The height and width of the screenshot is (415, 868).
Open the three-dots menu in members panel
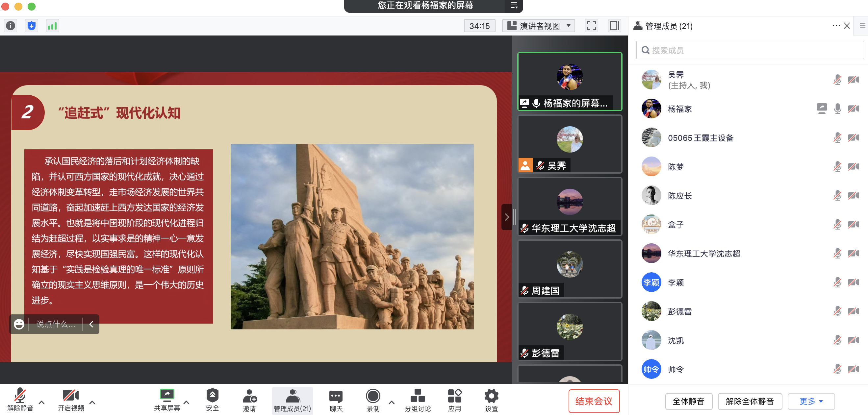836,26
